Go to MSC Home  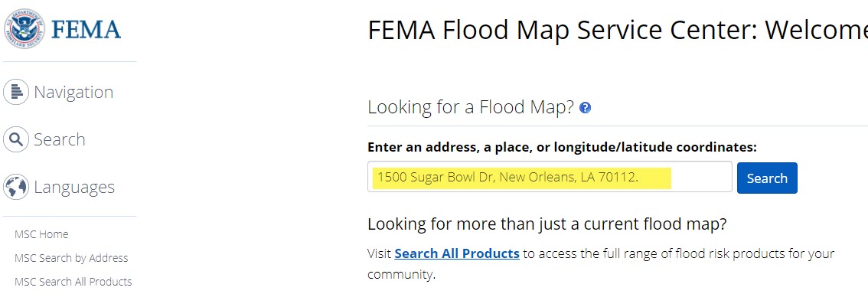point(41,234)
